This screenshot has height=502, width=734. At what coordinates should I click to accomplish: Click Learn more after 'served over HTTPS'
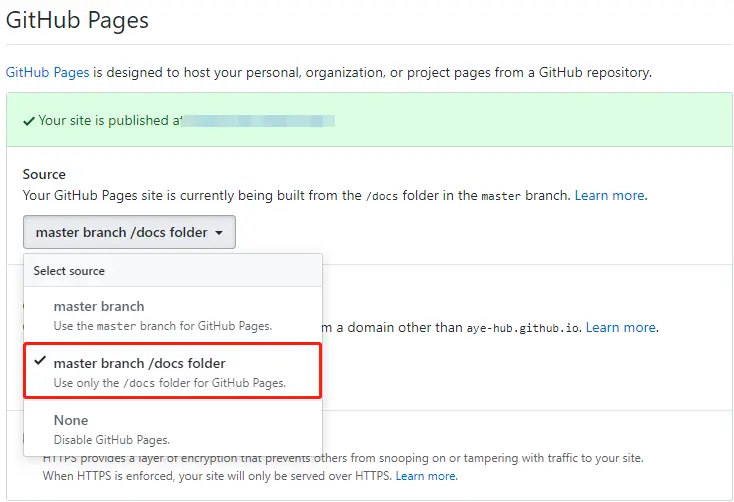pos(426,476)
